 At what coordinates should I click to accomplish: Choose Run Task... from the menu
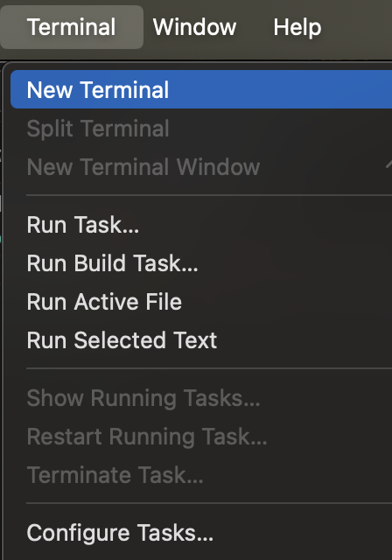pos(201,225)
